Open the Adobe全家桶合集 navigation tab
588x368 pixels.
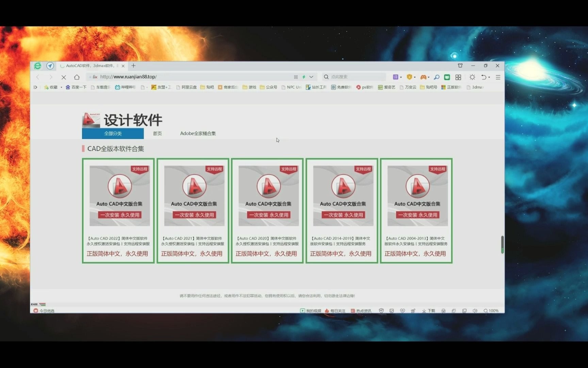tap(198, 134)
